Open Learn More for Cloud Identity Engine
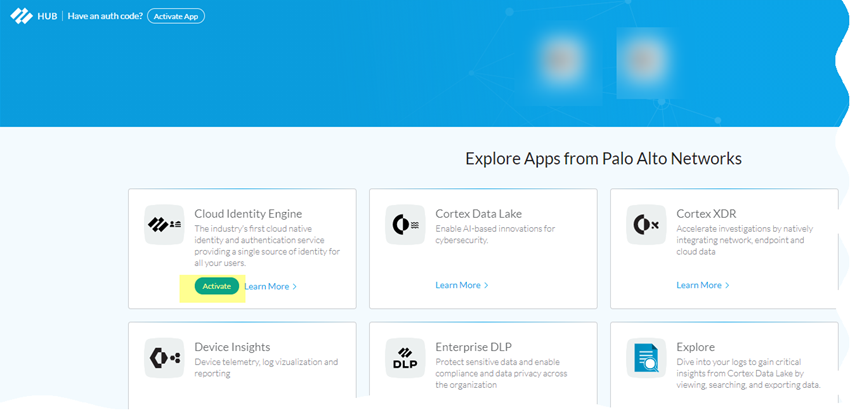Screen dimensions: 850x410 [270, 286]
